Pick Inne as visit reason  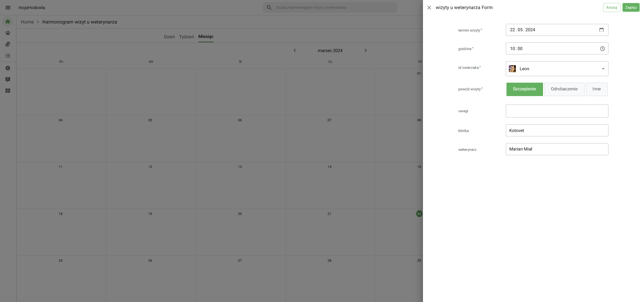[x=596, y=89]
